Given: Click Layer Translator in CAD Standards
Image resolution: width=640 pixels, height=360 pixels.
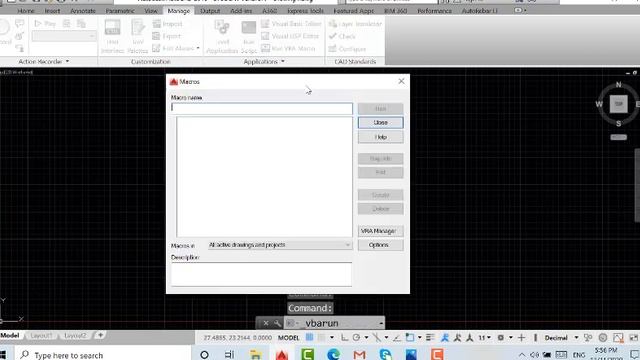Looking at the screenshot, I should click(355, 24).
